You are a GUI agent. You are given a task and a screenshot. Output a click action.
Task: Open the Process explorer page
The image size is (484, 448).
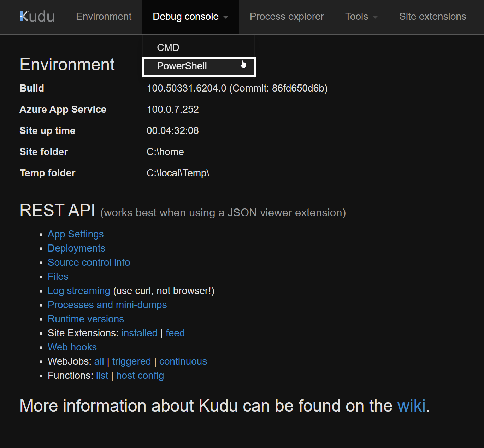point(287,17)
